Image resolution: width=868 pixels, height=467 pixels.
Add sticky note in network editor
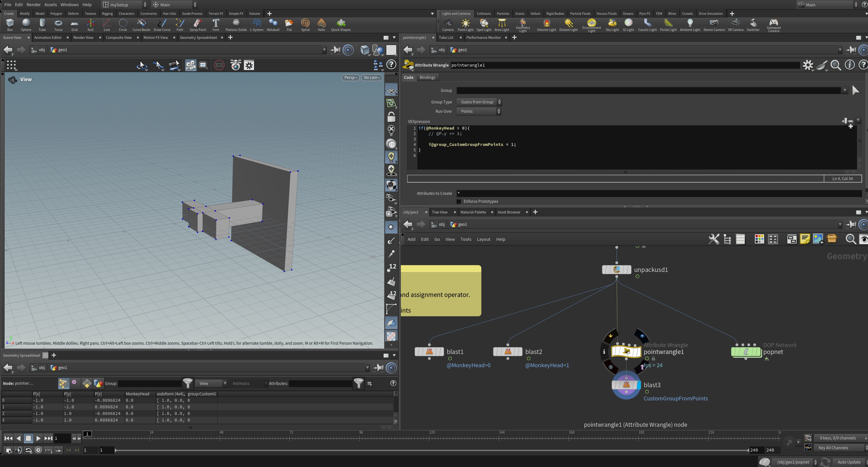click(x=805, y=239)
